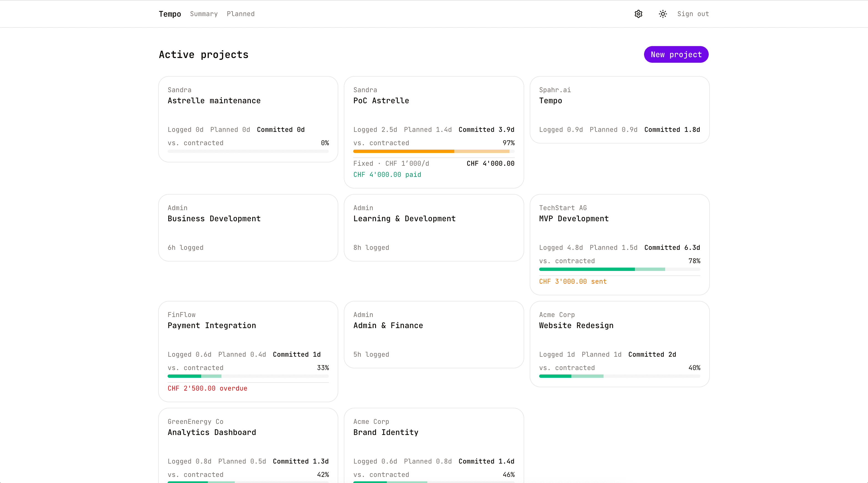Click 'Committed 2d' on Website Redesign
The height and width of the screenshot is (483, 868).
(652, 354)
